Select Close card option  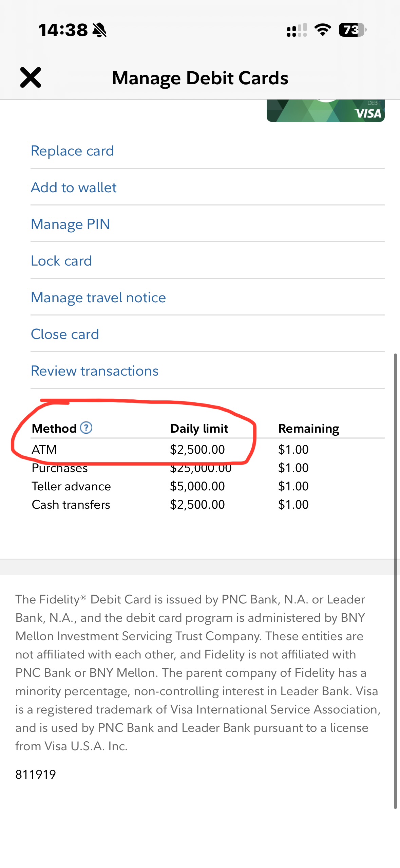65,334
